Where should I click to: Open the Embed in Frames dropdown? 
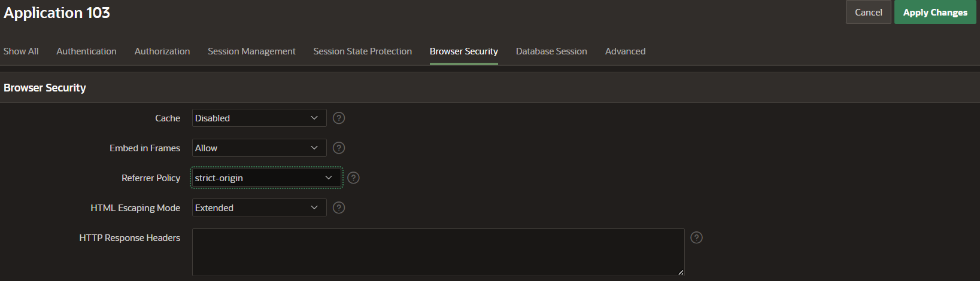pyautogui.click(x=259, y=148)
